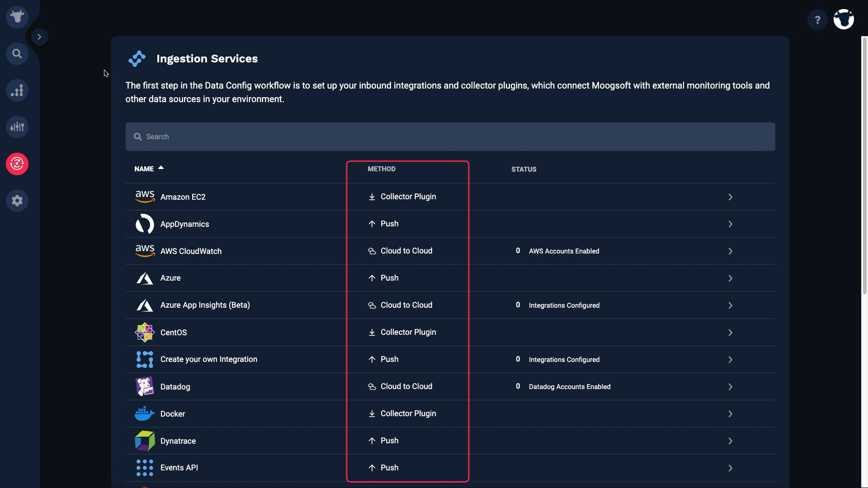Select the Docker name
The width and height of the screenshot is (868, 488).
(x=173, y=414)
